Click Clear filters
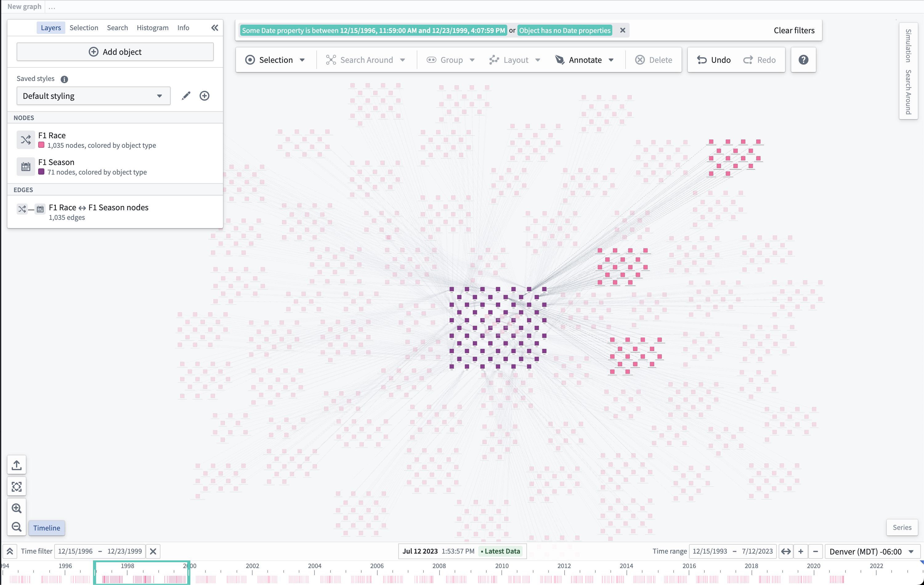The height and width of the screenshot is (585, 924). (794, 30)
